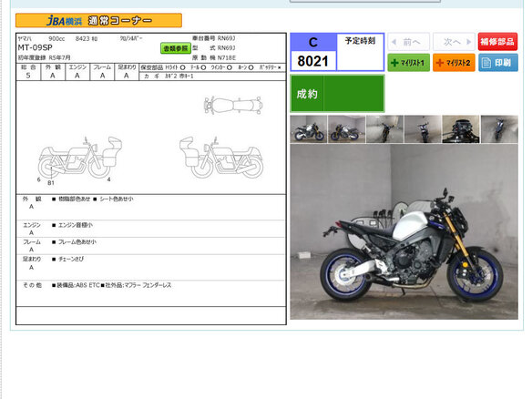The image size is (532, 399).
Task: Click the 初年度登録 R5年7月 registration text
Action: (44, 57)
